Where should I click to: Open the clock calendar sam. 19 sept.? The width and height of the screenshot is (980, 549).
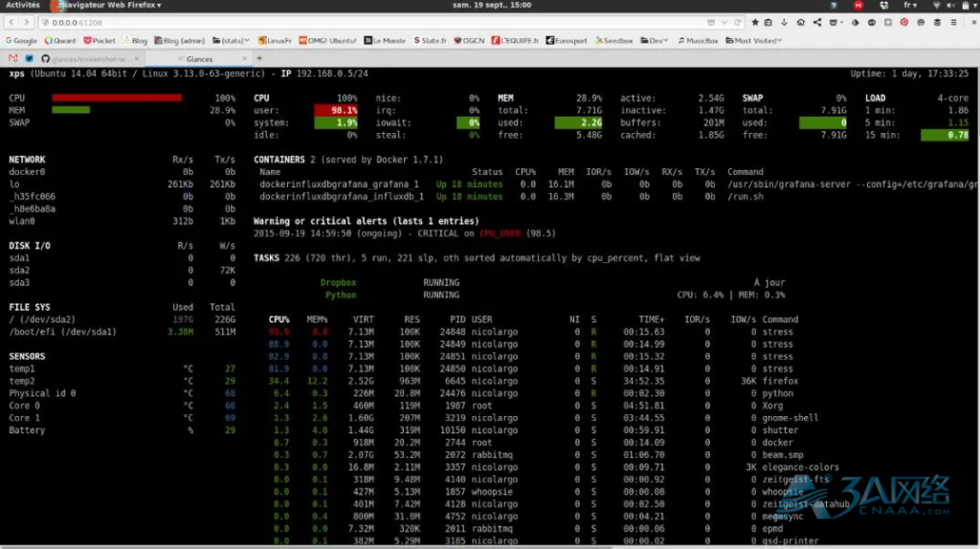(492, 5)
